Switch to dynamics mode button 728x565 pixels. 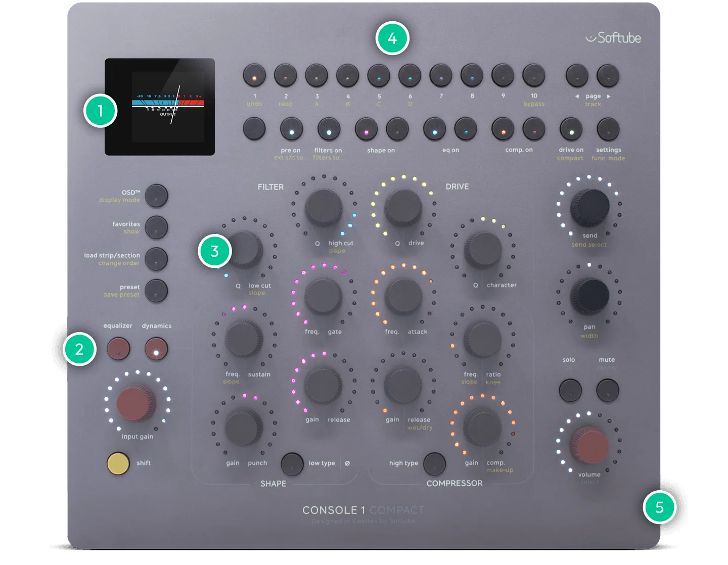[x=156, y=349]
